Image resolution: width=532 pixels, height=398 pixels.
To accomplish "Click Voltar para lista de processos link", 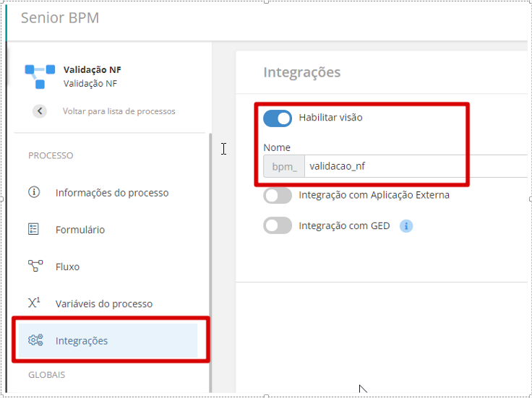I will coord(119,111).
